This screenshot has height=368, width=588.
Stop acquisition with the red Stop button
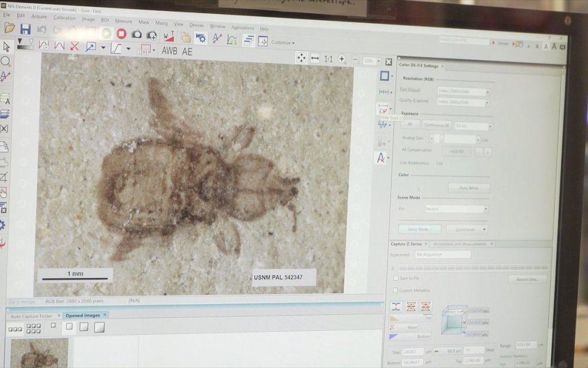click(x=121, y=33)
